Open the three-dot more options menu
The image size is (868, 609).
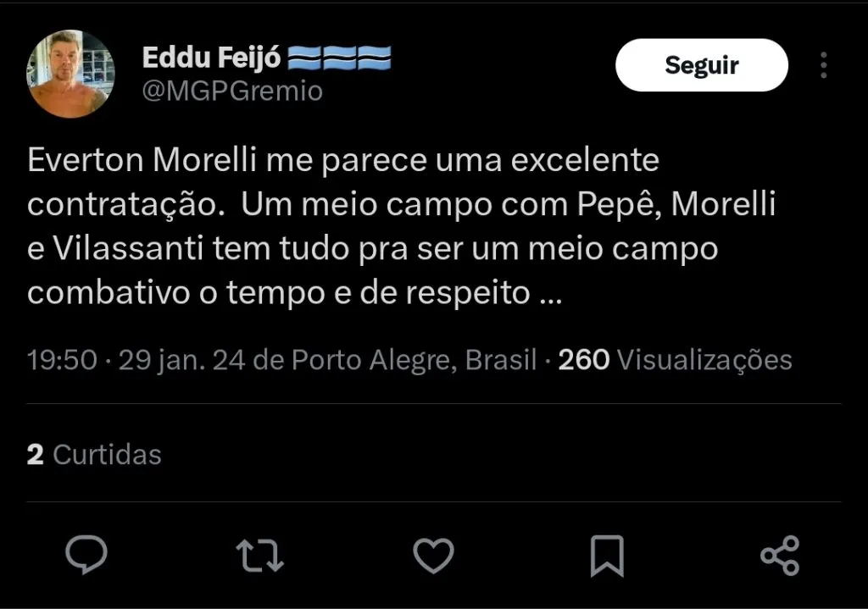pyautogui.click(x=823, y=65)
